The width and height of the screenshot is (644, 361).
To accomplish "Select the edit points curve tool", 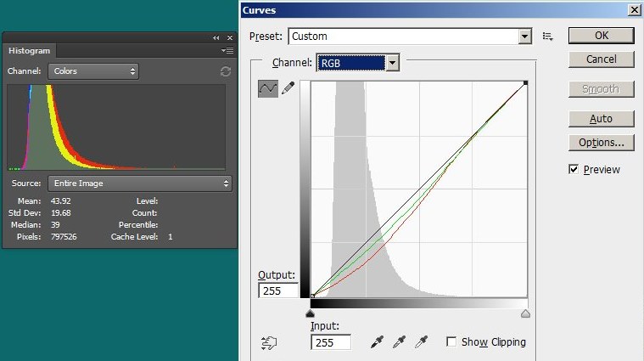I will (x=268, y=88).
